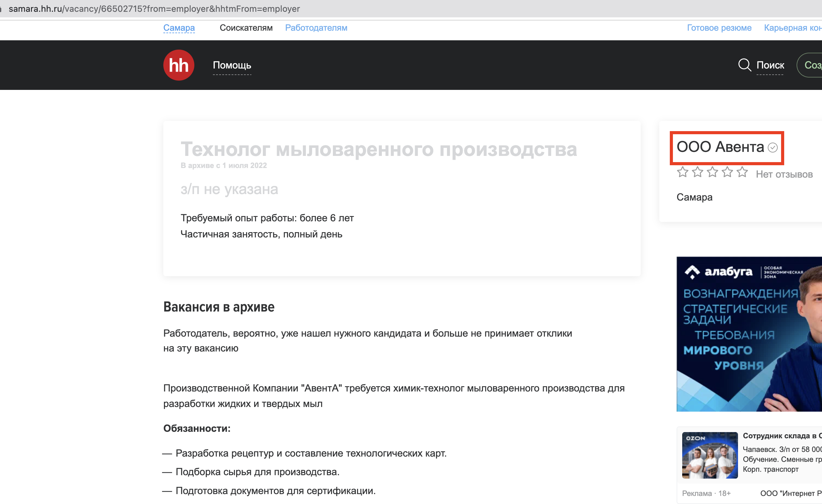The image size is (822, 504).
Task: Switch to Работодателям tab
Action: click(316, 28)
